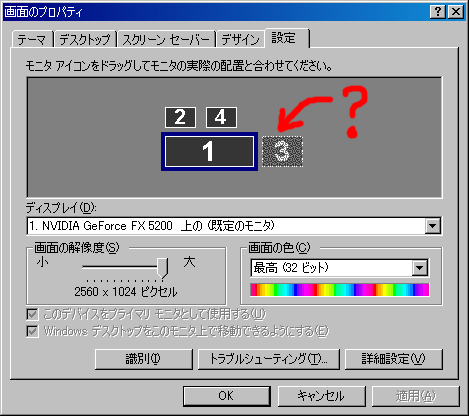Screen dimensions: 469x416
Task: Open the スクリーン セーバー tab
Action: click(x=166, y=40)
